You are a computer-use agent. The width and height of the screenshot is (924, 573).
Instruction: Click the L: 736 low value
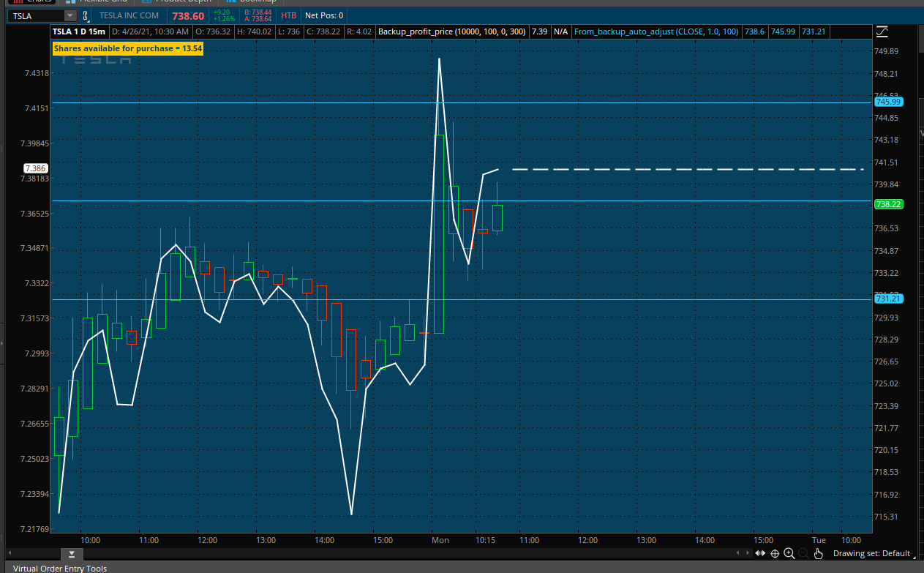(288, 31)
